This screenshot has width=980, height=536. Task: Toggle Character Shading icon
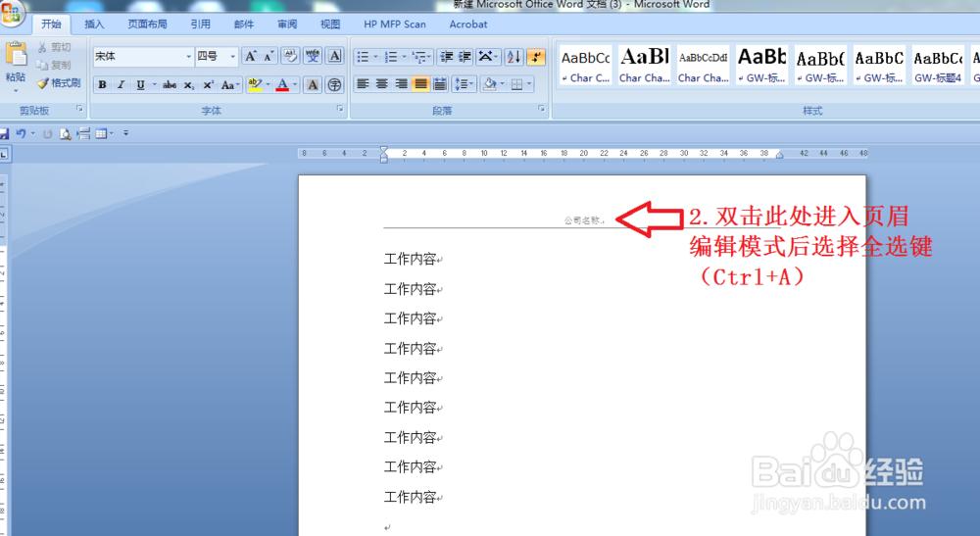(x=313, y=85)
